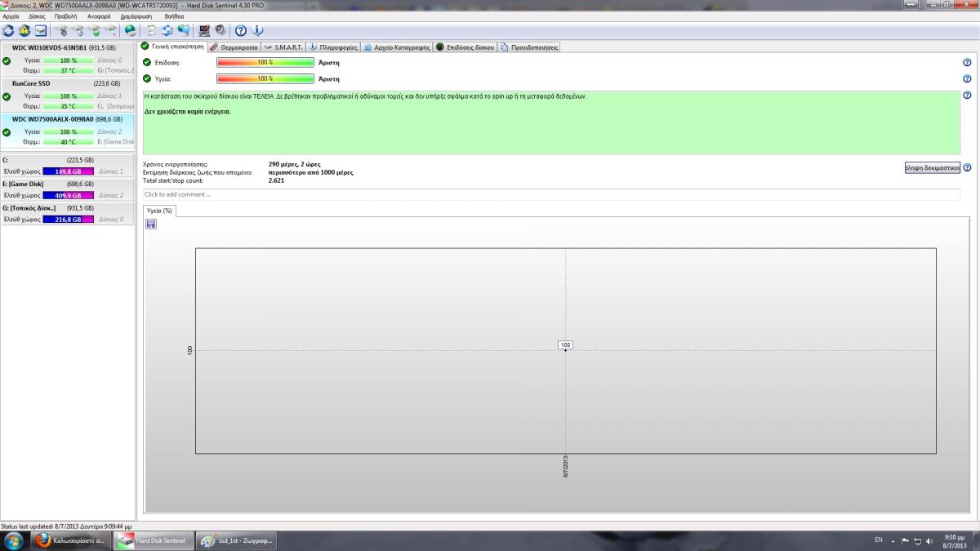
Task: Open the Αρχείο menu
Action: click(11, 16)
